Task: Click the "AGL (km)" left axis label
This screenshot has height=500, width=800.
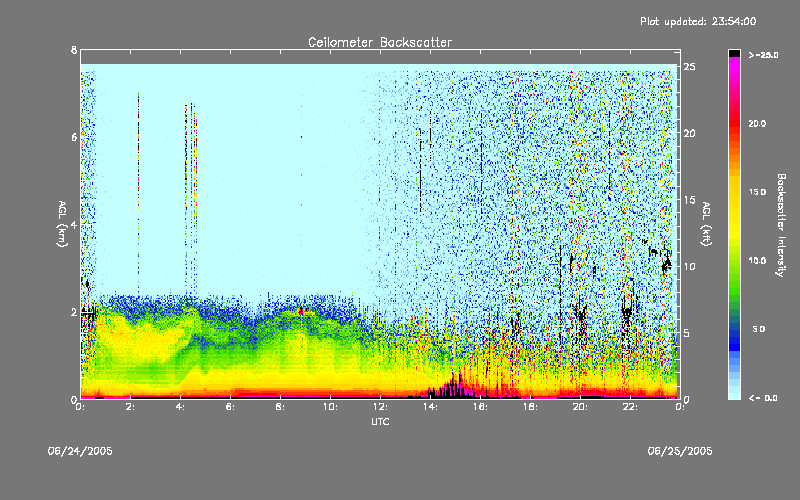Action: click(62, 224)
